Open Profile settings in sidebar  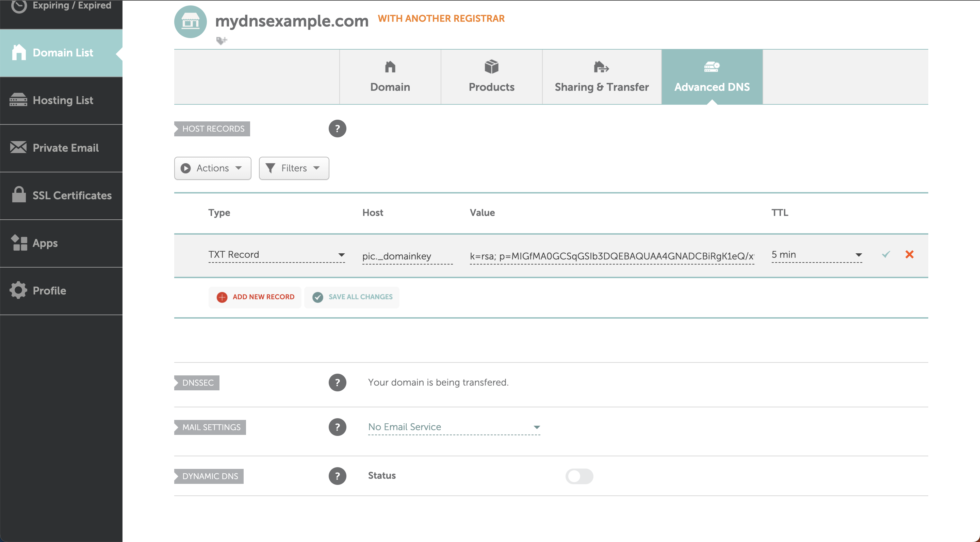pos(61,291)
